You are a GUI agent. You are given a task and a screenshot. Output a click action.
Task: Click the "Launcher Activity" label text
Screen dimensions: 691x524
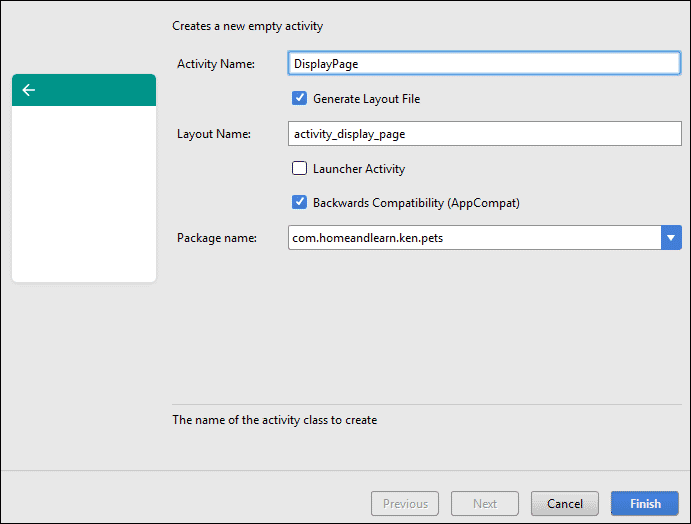pos(359,169)
